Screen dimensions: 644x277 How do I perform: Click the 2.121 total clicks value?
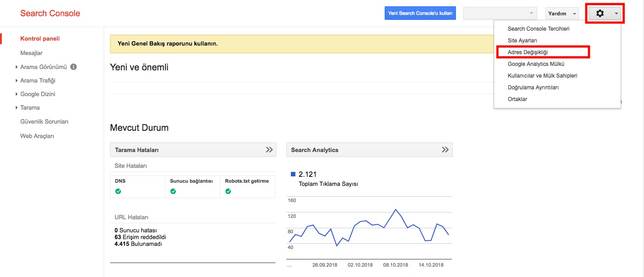click(308, 174)
